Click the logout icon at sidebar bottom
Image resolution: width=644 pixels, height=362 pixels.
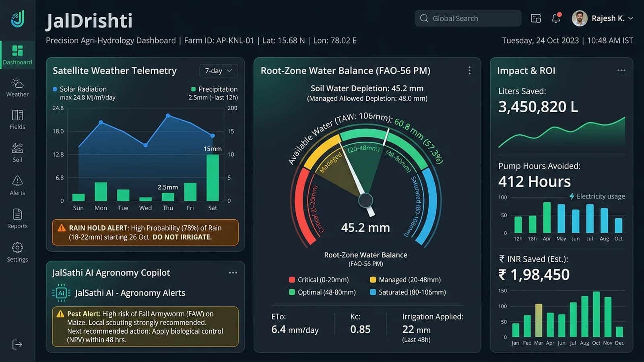tap(17, 344)
